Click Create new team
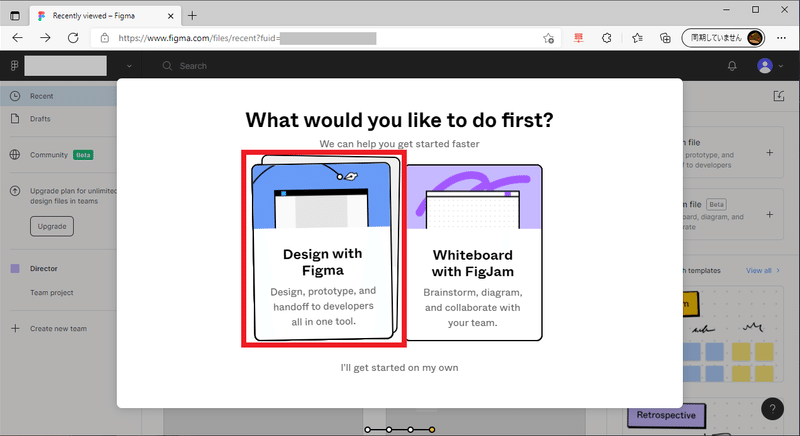Viewport: 800px width, 436px height. coord(58,328)
